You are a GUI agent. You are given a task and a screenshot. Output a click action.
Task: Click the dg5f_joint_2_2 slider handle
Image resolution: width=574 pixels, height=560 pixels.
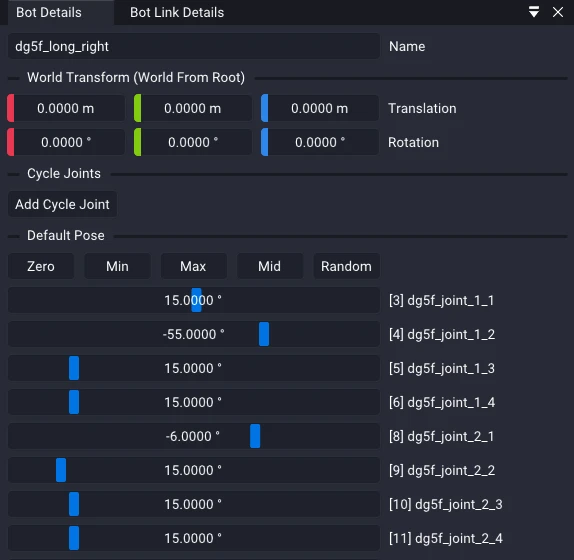tap(61, 470)
